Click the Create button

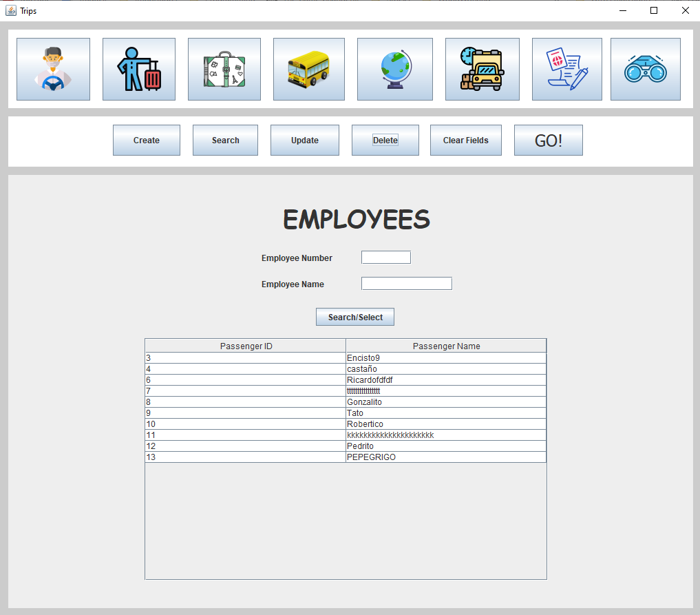coord(147,140)
